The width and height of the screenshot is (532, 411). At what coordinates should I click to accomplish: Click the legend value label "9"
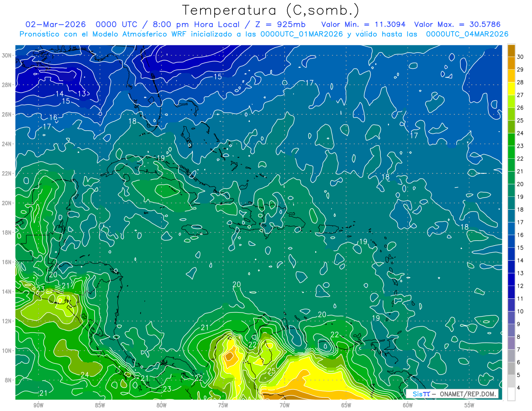pos(519,324)
